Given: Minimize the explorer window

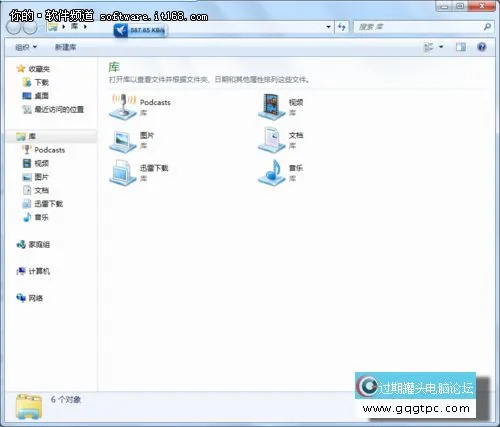Looking at the screenshot, I should point(445,6).
